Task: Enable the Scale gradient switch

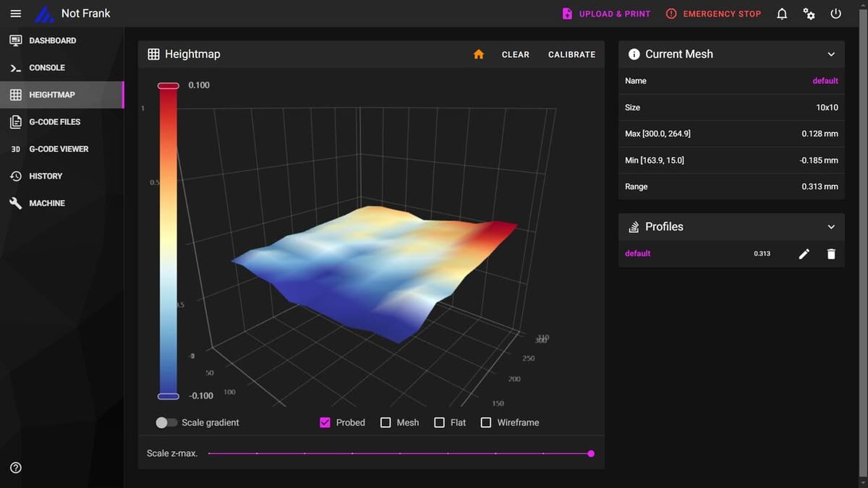Action: [x=166, y=422]
